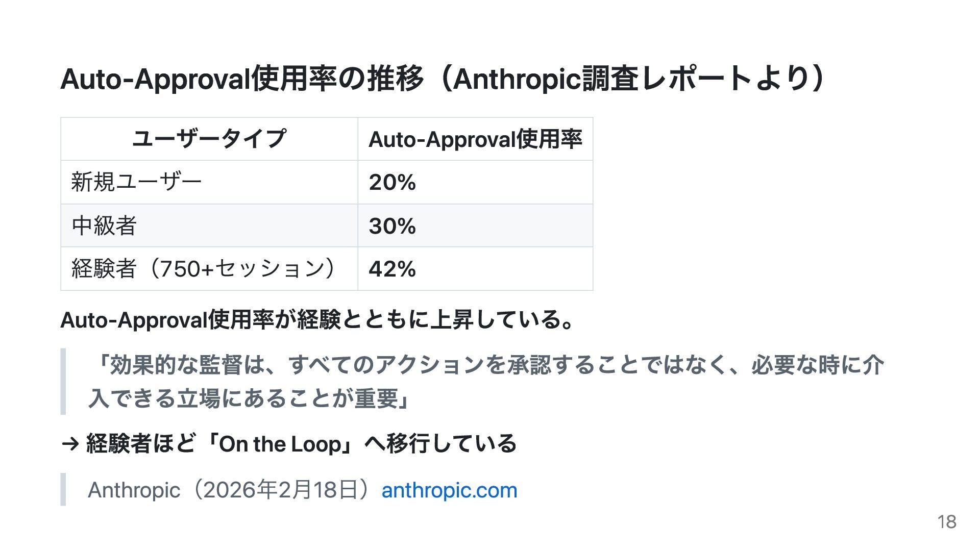Click the arrow before 経験者ほど
The image size is (980, 551).
coord(70,444)
